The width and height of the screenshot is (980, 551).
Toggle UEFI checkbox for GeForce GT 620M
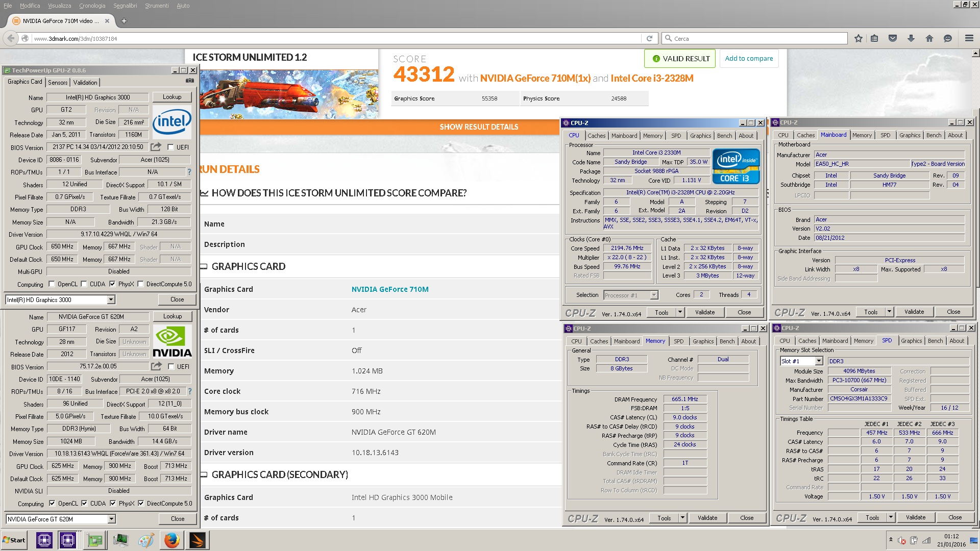click(171, 367)
